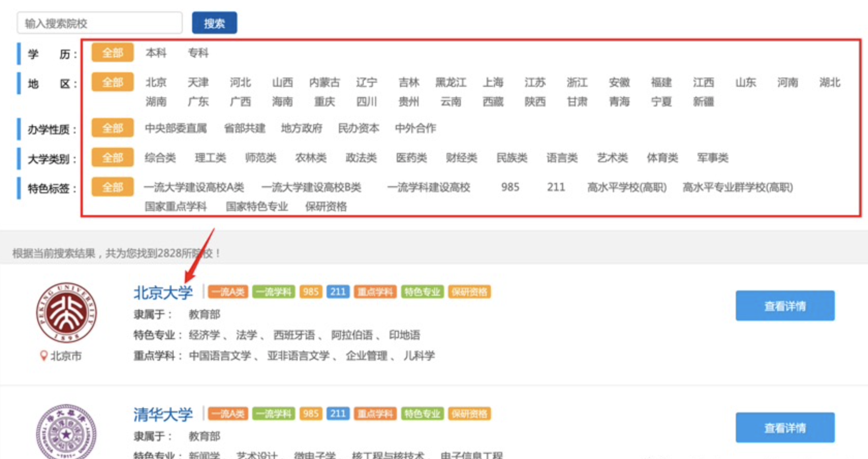
Task: Choose the 西藏 region option
Action: tap(493, 101)
